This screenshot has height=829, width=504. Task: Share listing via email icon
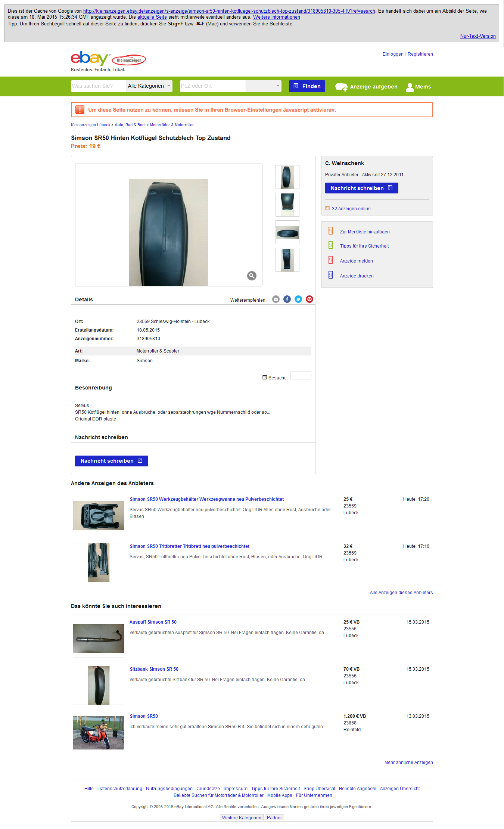(x=276, y=299)
